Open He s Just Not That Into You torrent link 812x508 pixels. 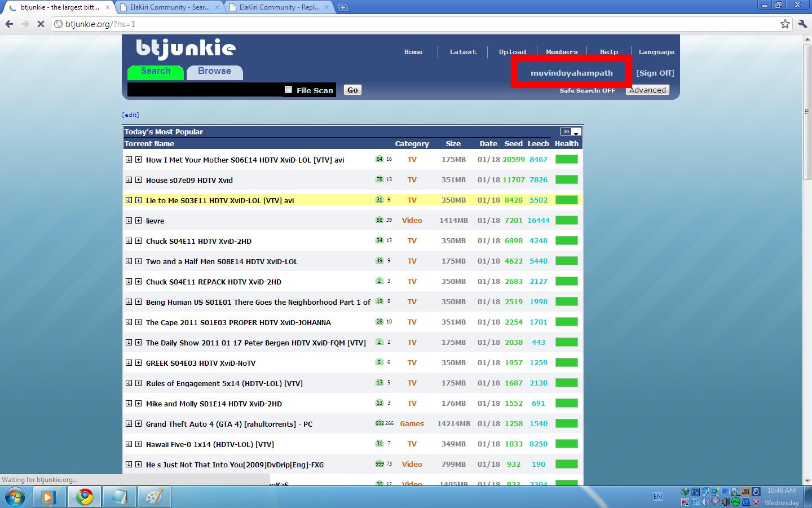[235, 465]
